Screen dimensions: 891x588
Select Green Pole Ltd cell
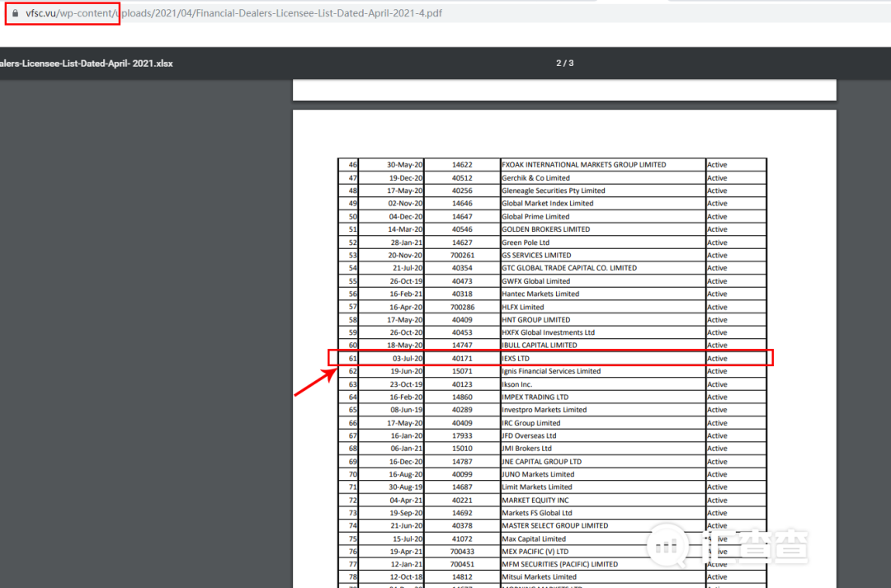tap(603, 242)
